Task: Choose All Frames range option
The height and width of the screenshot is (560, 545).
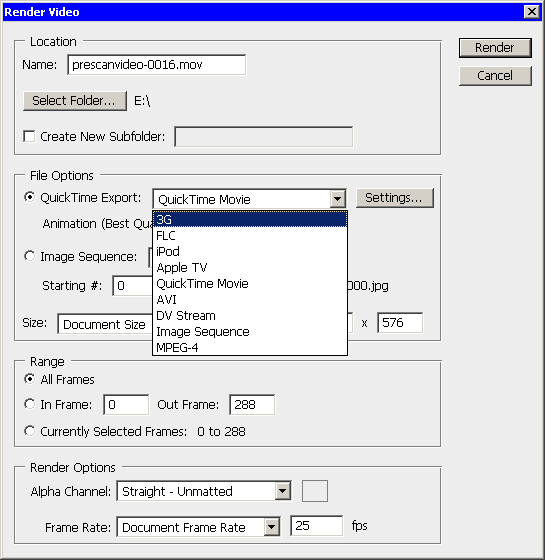Action: pos(29,379)
